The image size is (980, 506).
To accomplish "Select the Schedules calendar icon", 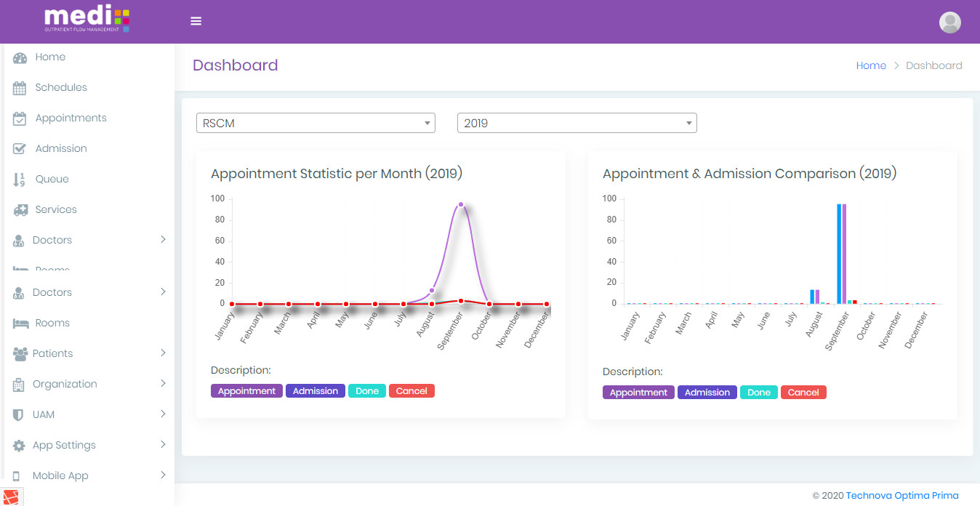I will coord(20,88).
